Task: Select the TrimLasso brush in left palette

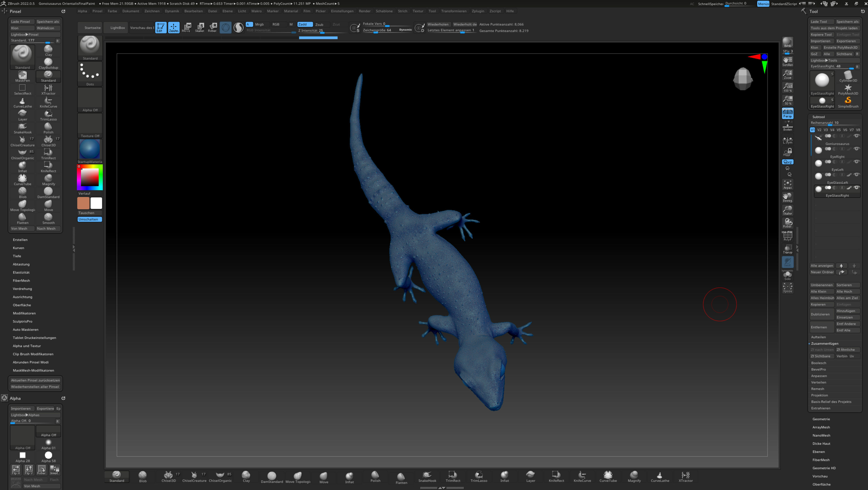Action: tap(48, 115)
